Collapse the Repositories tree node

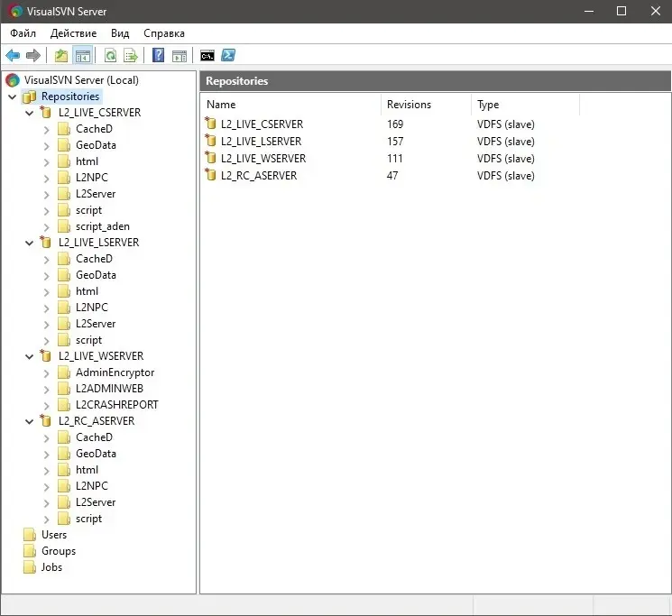click(x=13, y=97)
